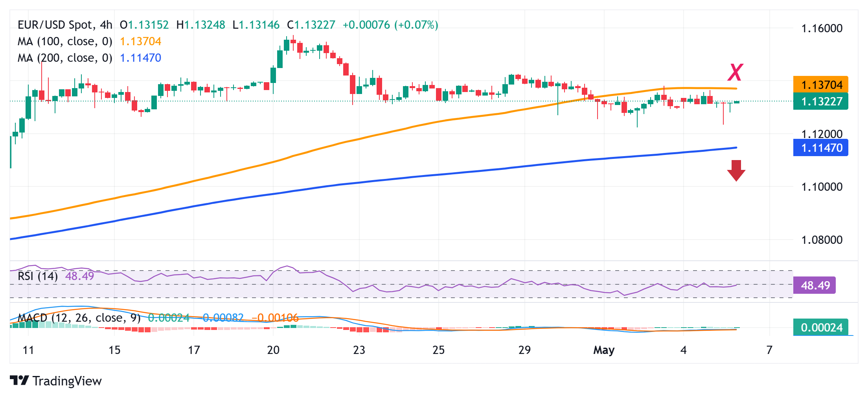
Task: Click the +0.00076 (+0.07%) change value
Action: 390,25
